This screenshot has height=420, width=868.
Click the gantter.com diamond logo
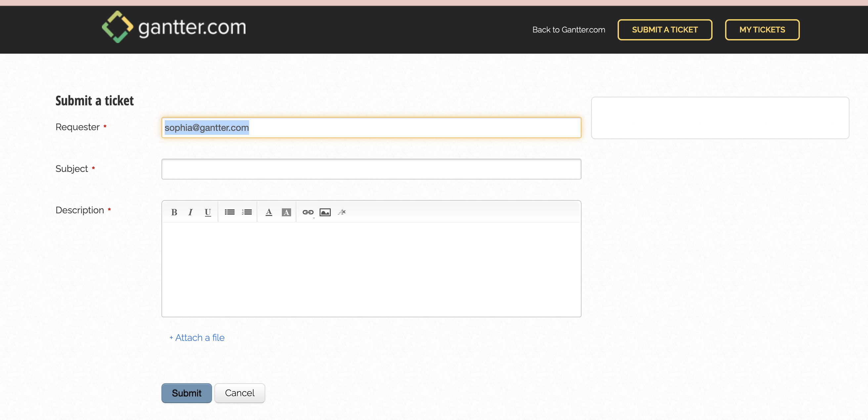(x=117, y=26)
